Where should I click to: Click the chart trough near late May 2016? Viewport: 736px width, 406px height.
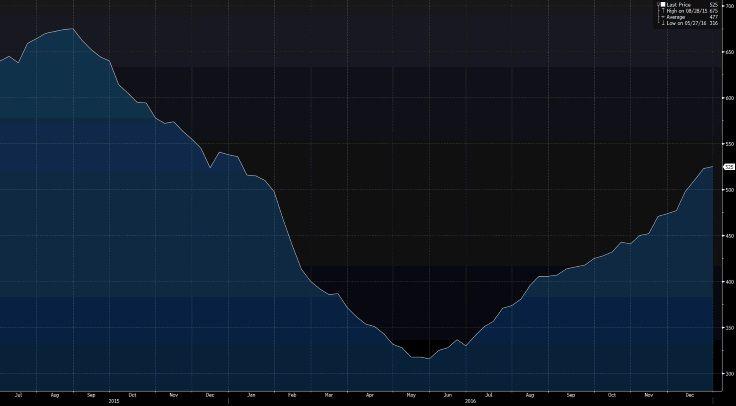click(x=428, y=358)
